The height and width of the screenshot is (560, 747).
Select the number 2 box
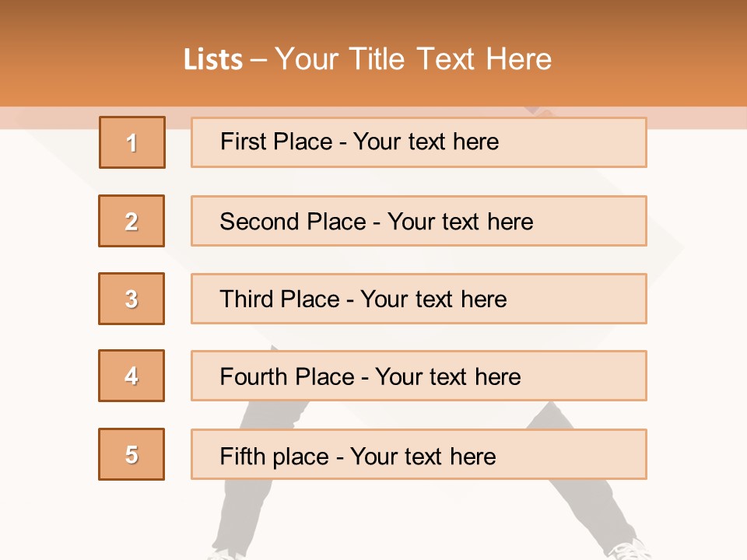tap(132, 221)
